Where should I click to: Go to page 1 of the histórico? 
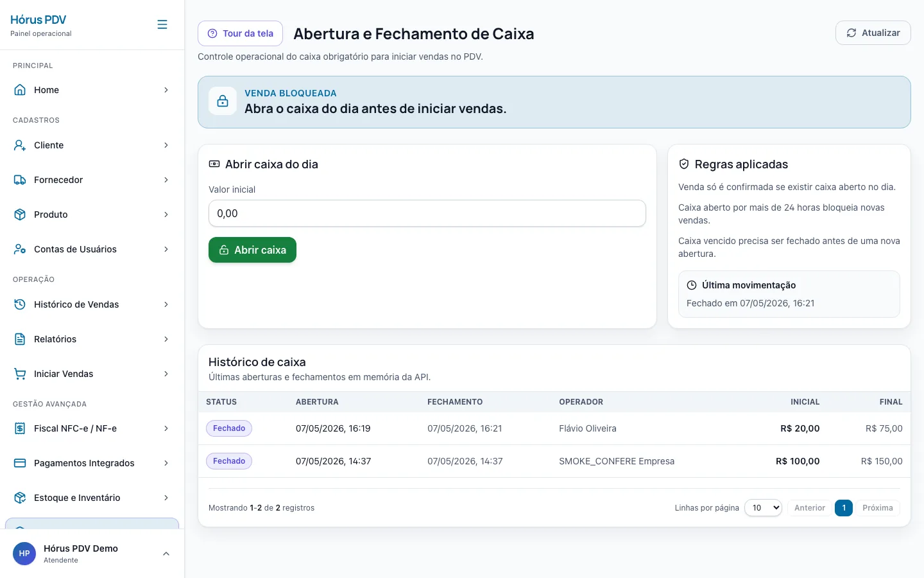(844, 508)
